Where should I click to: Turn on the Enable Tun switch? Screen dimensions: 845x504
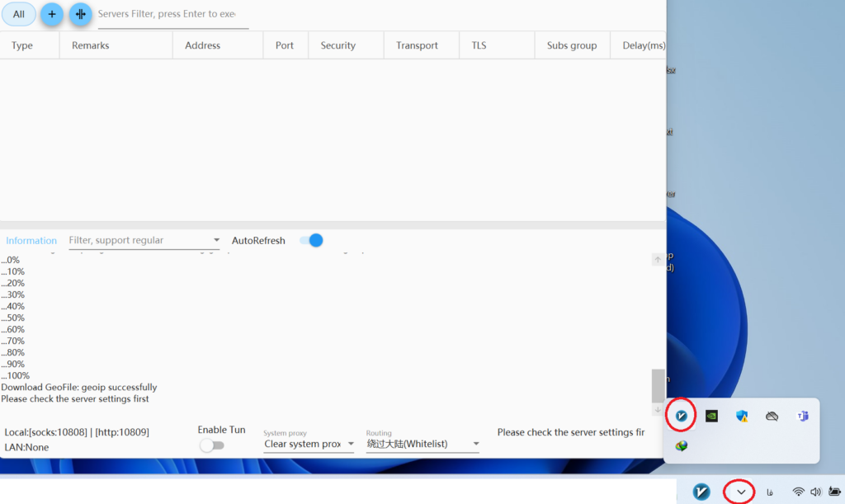[x=212, y=445]
